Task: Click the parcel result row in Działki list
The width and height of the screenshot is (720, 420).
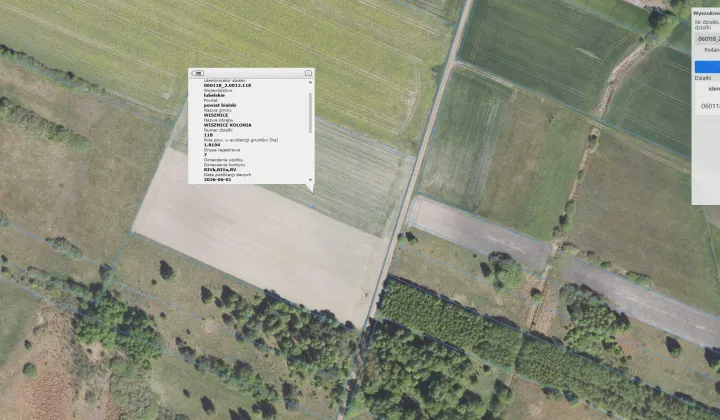Action: 707,106
